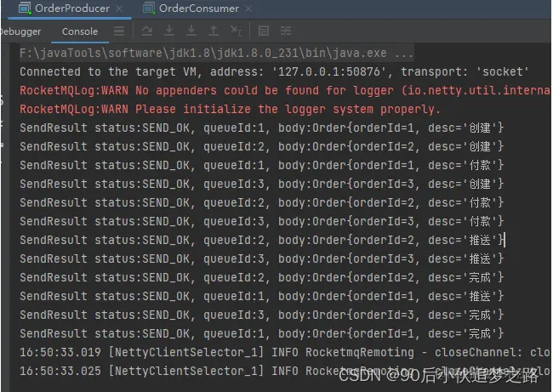Click the line orderId=1, desc='创建'
Viewport: 553px width, 392px height.
(262, 128)
